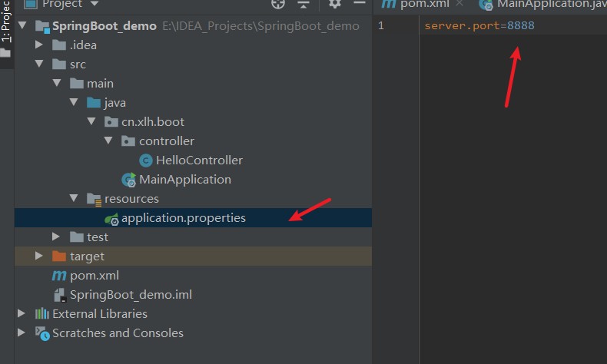Click the SpringBoot_demo project root name

(x=104, y=26)
